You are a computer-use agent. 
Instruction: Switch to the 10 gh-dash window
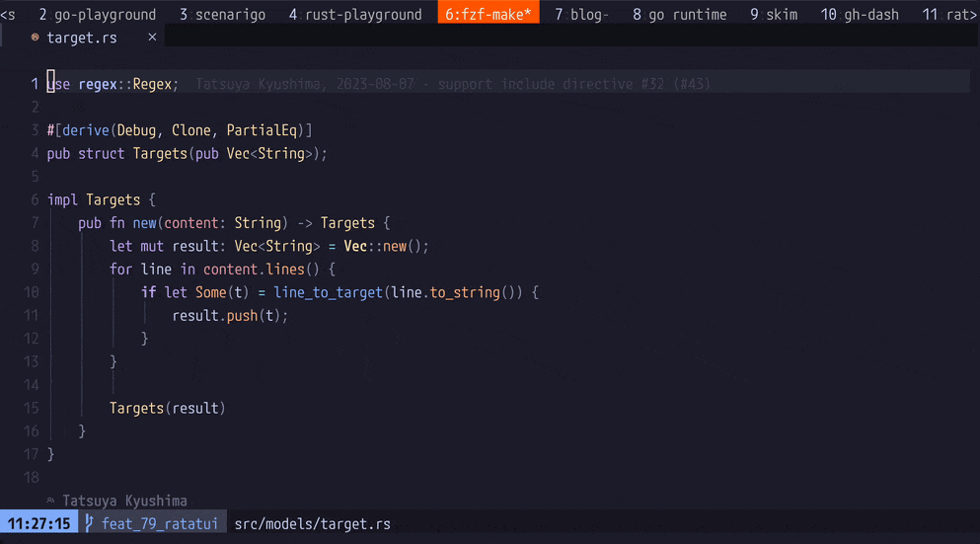click(860, 14)
